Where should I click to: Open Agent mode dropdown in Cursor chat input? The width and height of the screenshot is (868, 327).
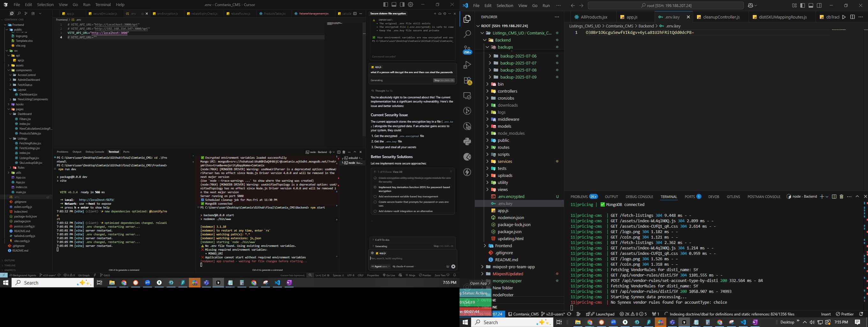(x=380, y=266)
